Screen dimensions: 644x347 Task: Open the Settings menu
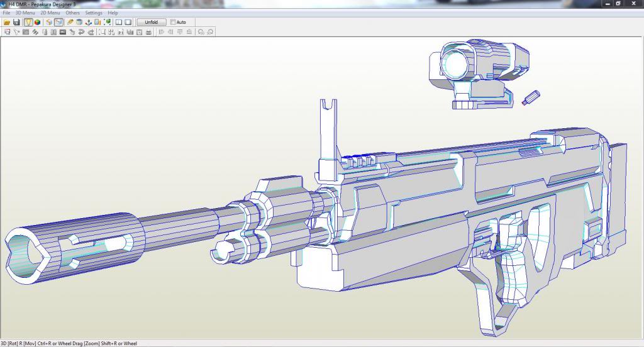tap(94, 13)
